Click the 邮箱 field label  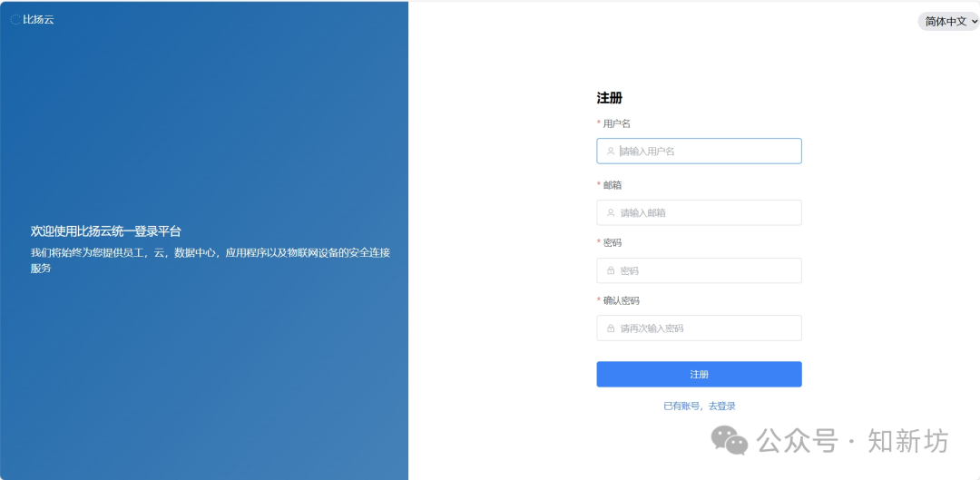pyautogui.click(x=612, y=185)
